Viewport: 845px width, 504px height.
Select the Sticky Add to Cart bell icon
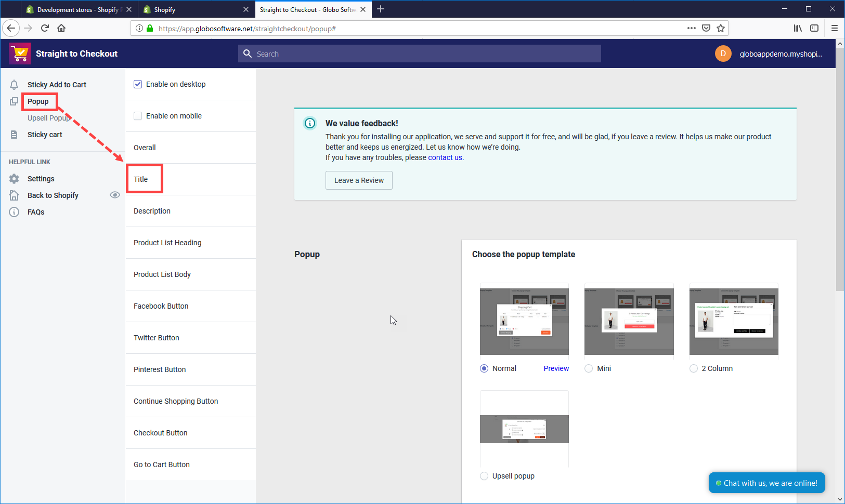pos(14,84)
